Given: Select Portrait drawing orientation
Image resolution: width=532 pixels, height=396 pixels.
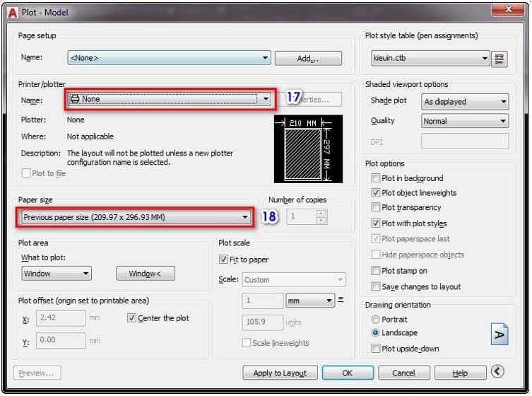Looking at the screenshot, I should (375, 320).
